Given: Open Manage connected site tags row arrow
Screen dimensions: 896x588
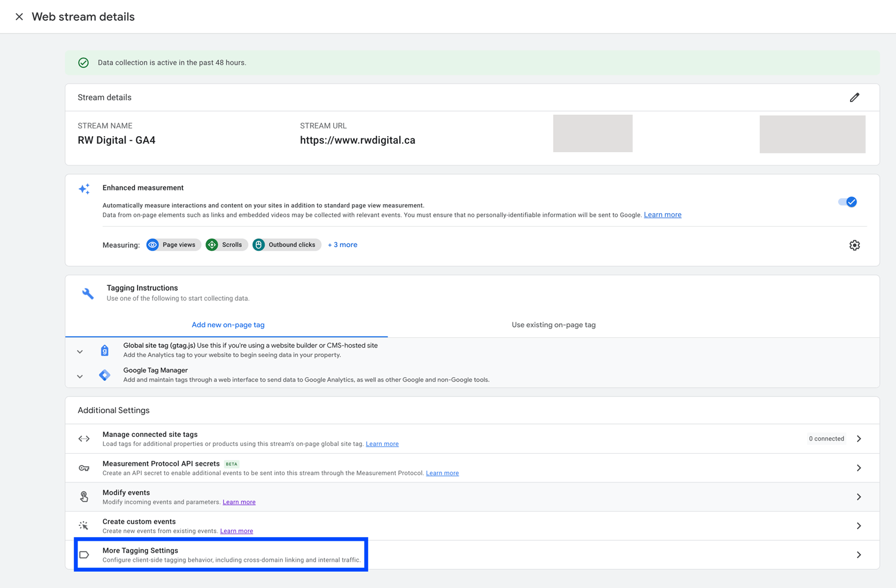Looking at the screenshot, I should (x=859, y=439).
